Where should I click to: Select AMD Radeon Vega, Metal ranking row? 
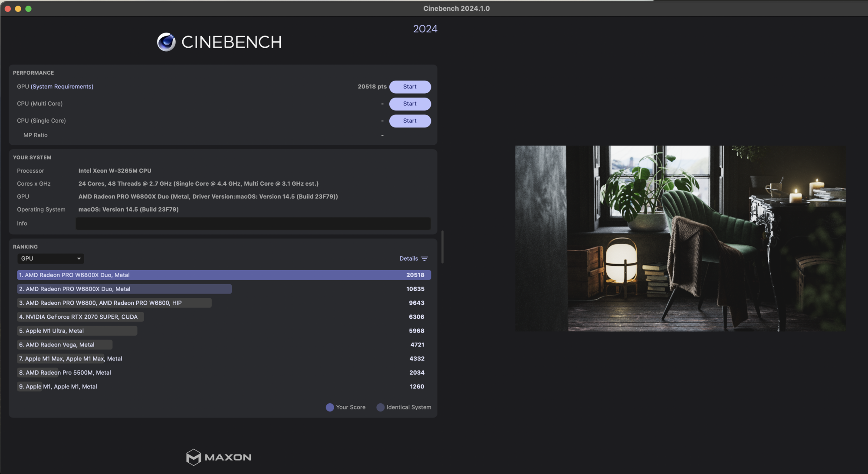point(224,345)
